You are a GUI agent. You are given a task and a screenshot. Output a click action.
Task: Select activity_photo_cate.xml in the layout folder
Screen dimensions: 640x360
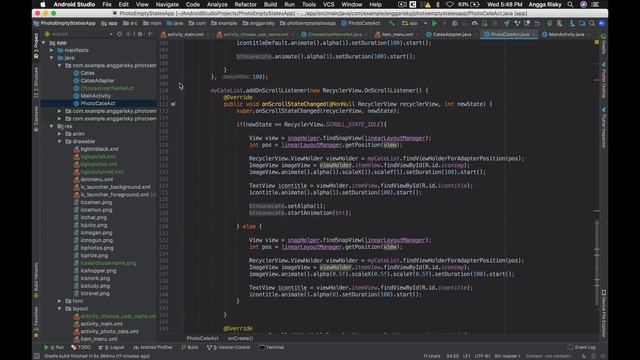109,331
